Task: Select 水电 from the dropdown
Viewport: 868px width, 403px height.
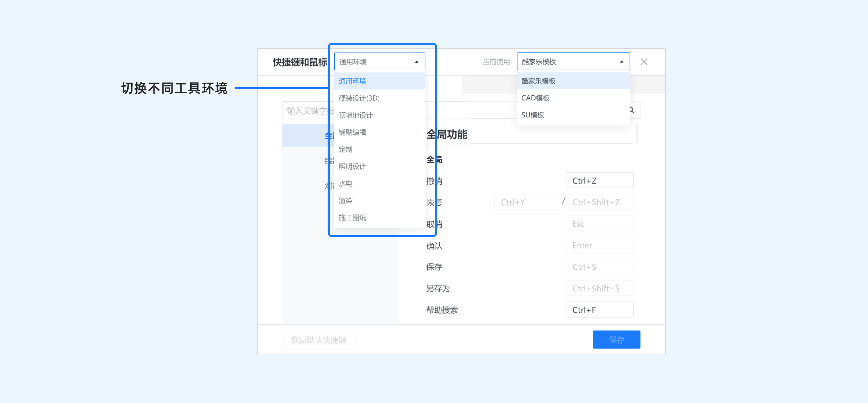Action: coord(346,184)
